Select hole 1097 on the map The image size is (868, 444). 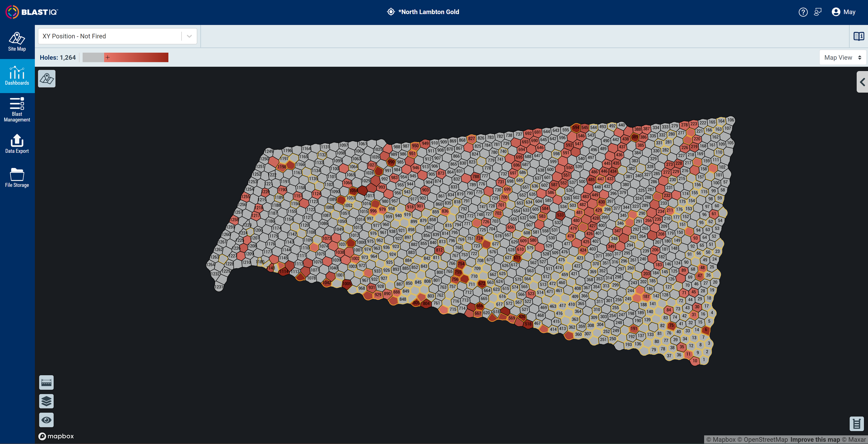coord(343,145)
